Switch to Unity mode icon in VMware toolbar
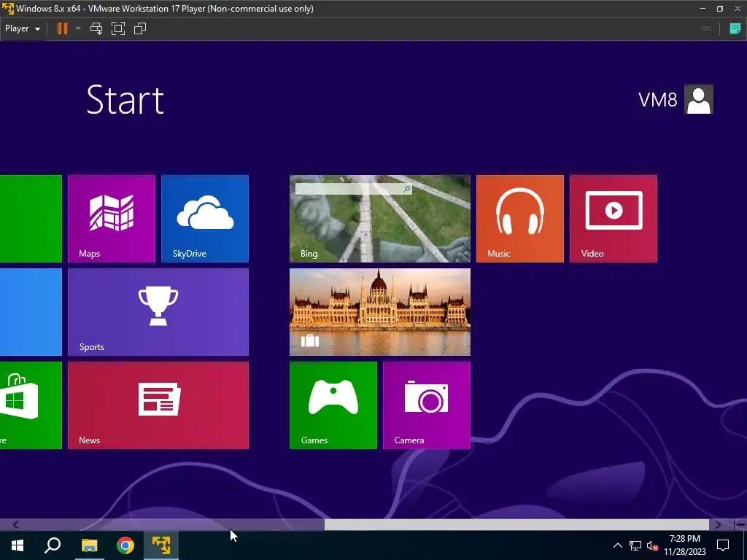 tap(140, 28)
